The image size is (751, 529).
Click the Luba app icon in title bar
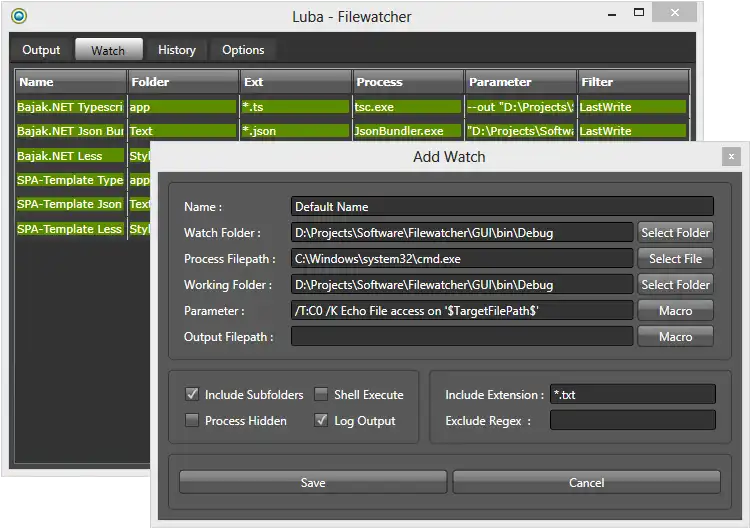coord(19,16)
